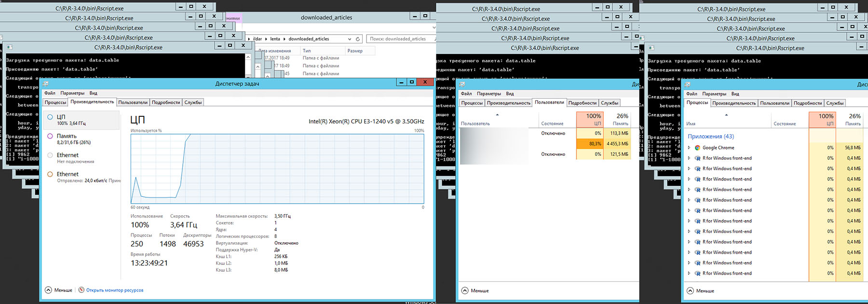Viewport: 868px width, 304px height.
Task: Switch to Подробности tab in Processes-tab window
Action: (x=808, y=103)
